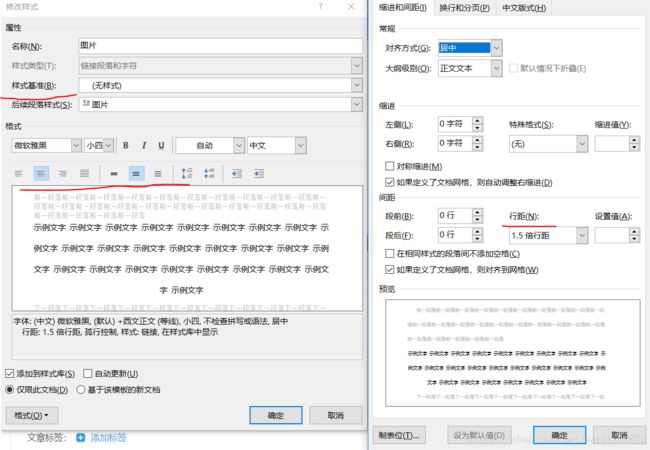650x450 pixels.
Task: Open 后续段落样式 dropdown
Action: point(357,104)
